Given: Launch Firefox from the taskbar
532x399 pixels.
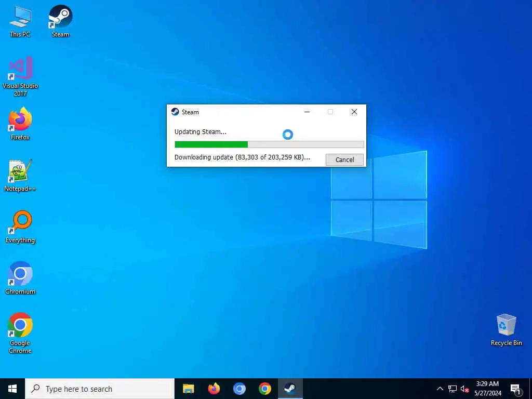Looking at the screenshot, I should click(214, 389).
